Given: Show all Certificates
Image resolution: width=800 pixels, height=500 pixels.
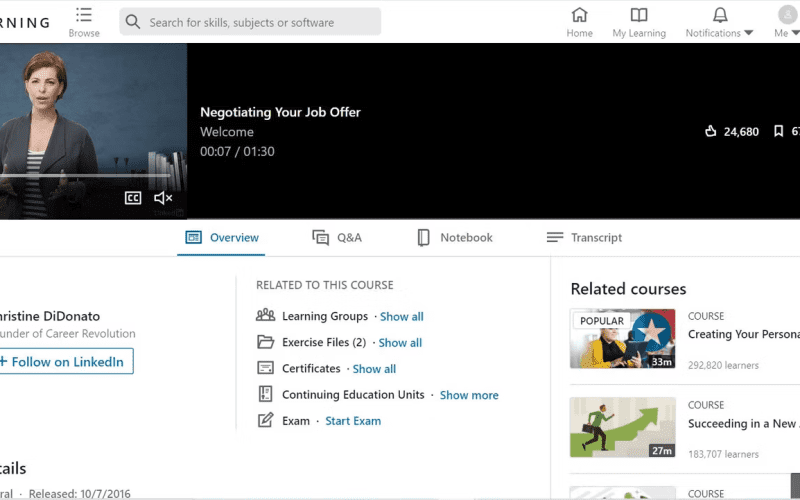Looking at the screenshot, I should [374, 369].
